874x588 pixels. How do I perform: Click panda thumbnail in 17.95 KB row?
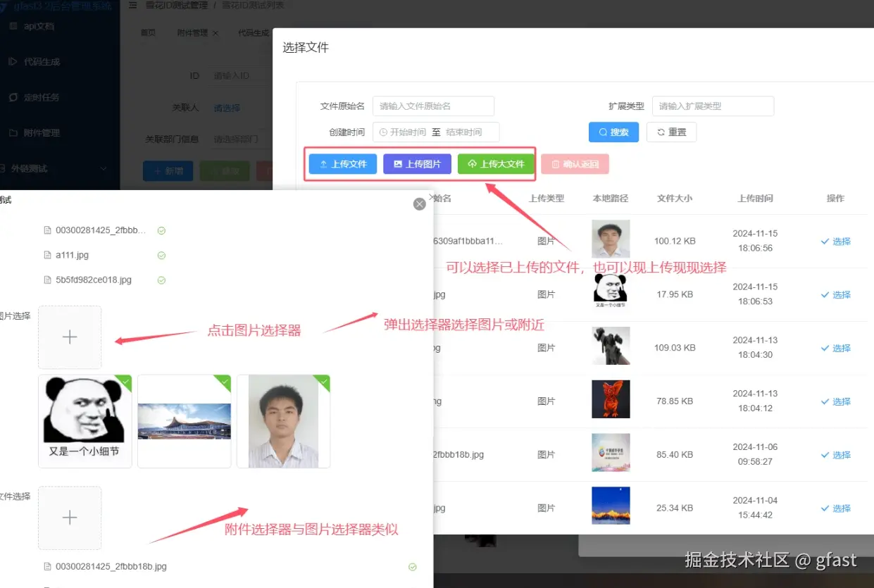(x=611, y=292)
